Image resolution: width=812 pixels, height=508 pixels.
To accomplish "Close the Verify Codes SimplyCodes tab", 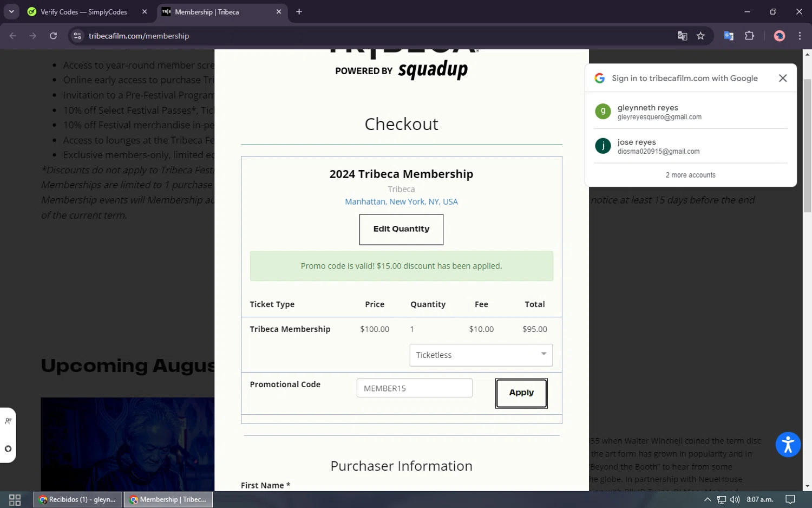I will 145,12.
